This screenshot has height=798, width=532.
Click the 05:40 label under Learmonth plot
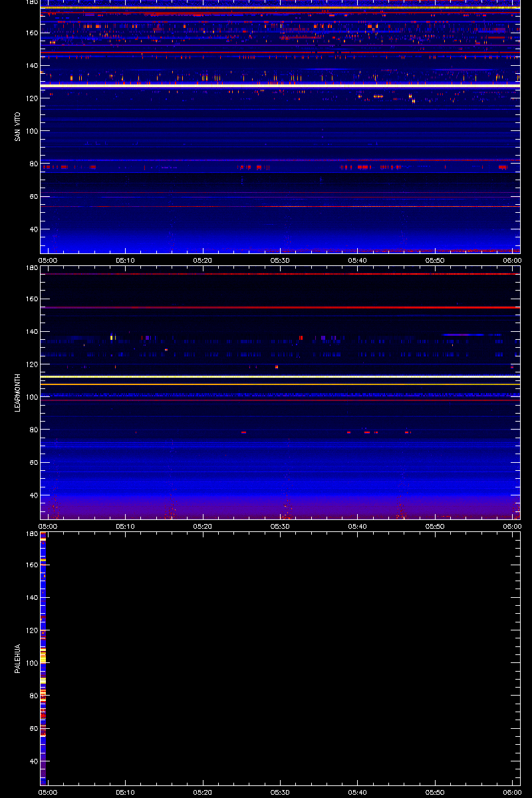[x=358, y=526]
